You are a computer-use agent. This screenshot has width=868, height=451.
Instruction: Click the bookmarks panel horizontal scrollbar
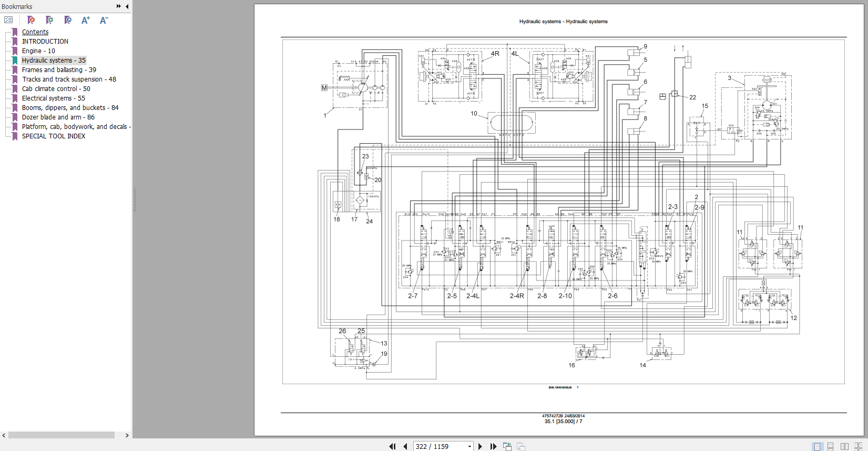click(62, 435)
